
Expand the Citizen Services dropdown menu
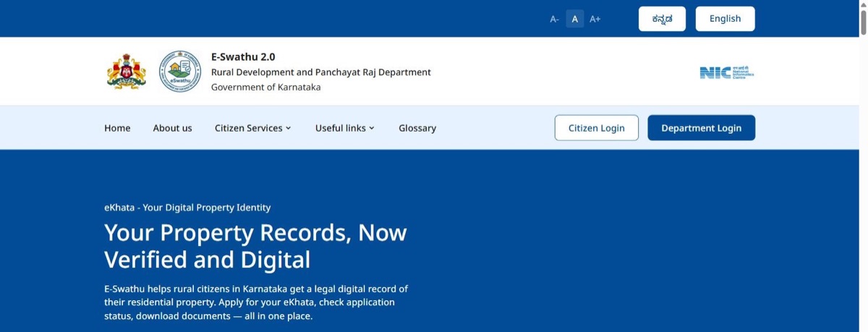click(x=252, y=128)
